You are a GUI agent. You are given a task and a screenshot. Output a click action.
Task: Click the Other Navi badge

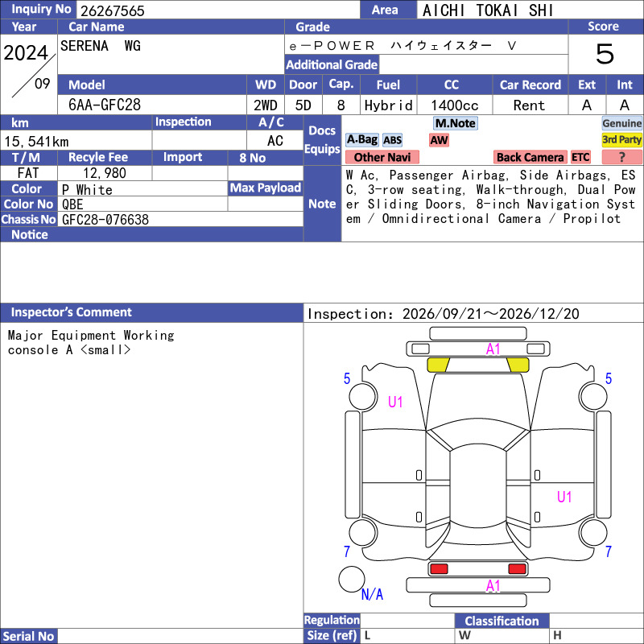coord(382,157)
